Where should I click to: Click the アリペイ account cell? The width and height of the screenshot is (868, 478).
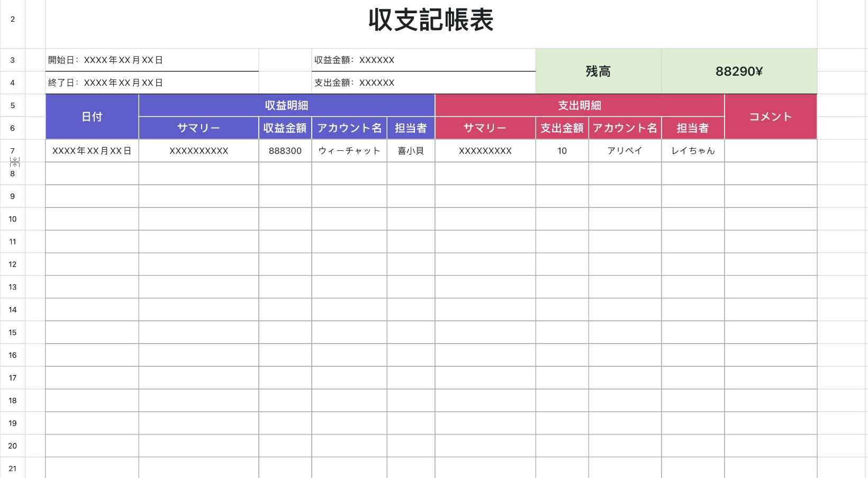(625, 151)
